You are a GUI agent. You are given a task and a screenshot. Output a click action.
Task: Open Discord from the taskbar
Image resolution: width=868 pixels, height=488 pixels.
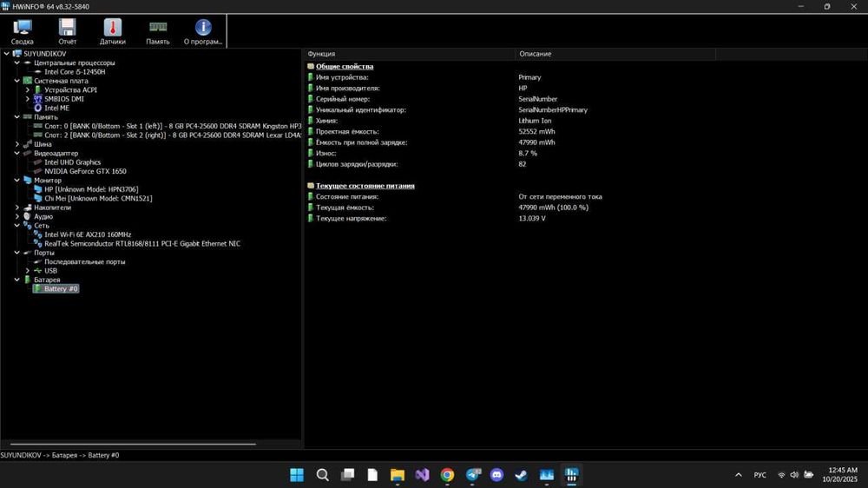[x=497, y=475]
